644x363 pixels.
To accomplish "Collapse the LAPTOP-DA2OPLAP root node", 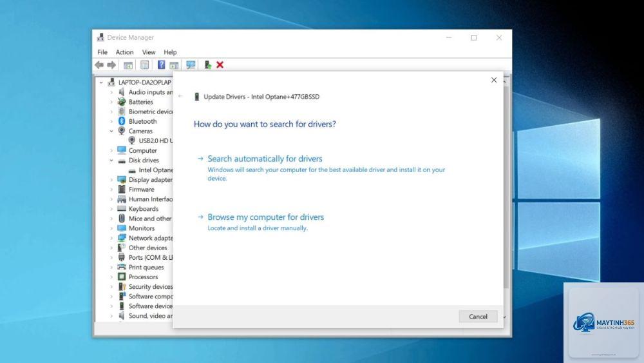I will tap(101, 83).
